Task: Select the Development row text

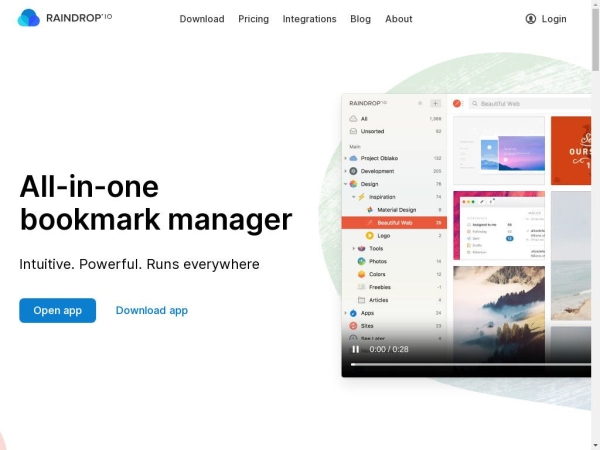Action: 377,171
